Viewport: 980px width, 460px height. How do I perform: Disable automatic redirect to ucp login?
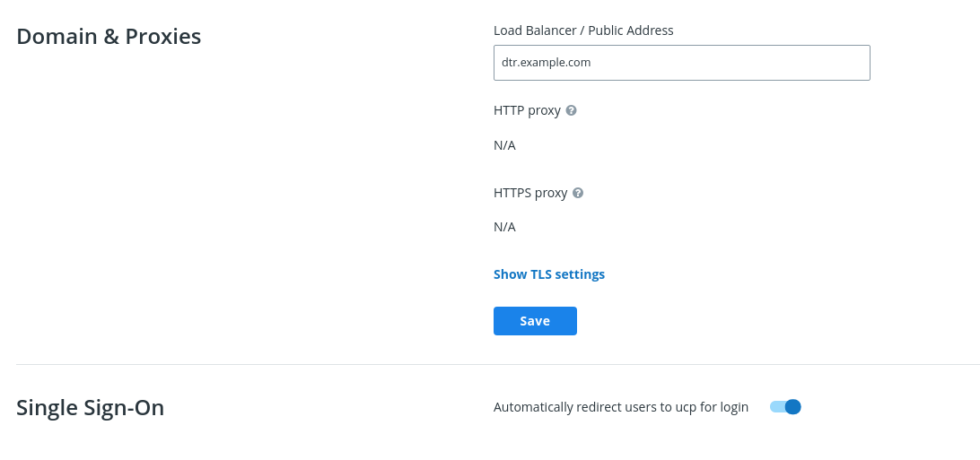click(785, 407)
